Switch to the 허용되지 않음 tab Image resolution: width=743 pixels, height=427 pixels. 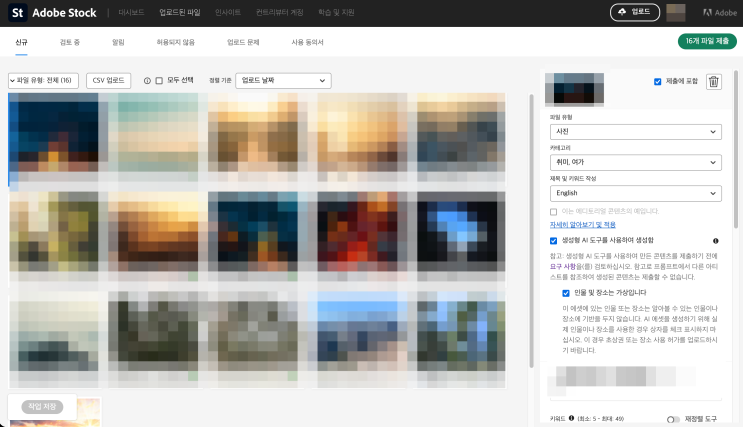[176, 42]
